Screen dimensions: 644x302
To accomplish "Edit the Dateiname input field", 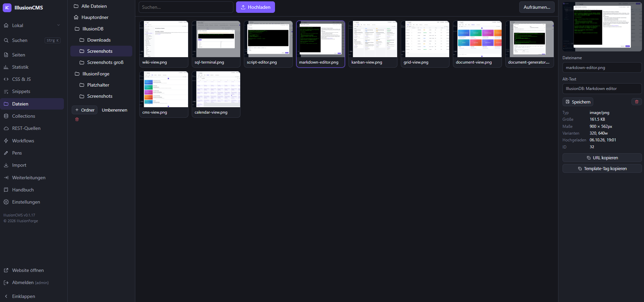I will pos(602,68).
